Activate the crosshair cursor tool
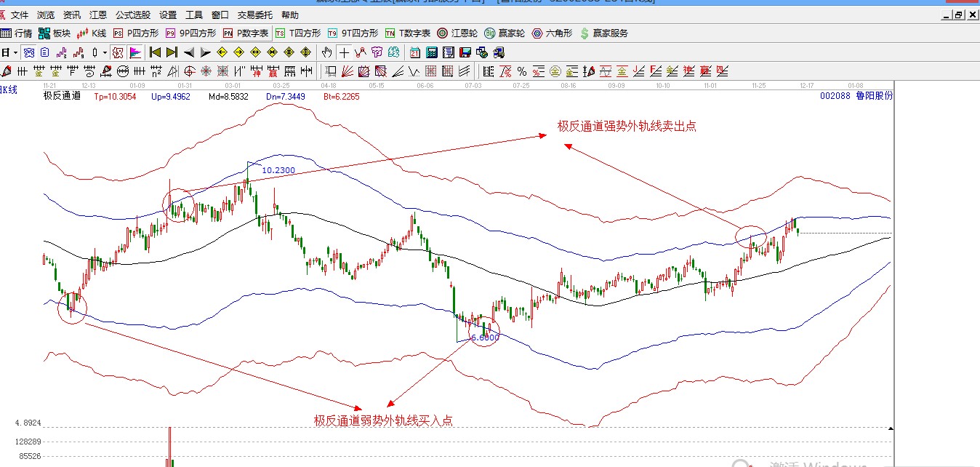 point(343,52)
